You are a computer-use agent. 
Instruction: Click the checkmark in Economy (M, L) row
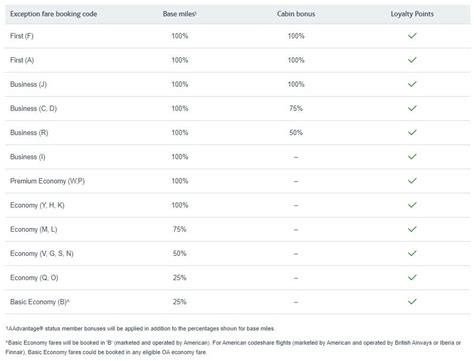click(x=412, y=229)
